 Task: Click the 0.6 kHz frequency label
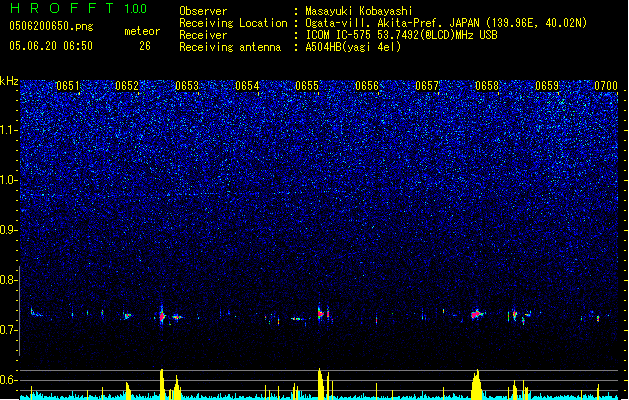[x=9, y=380]
